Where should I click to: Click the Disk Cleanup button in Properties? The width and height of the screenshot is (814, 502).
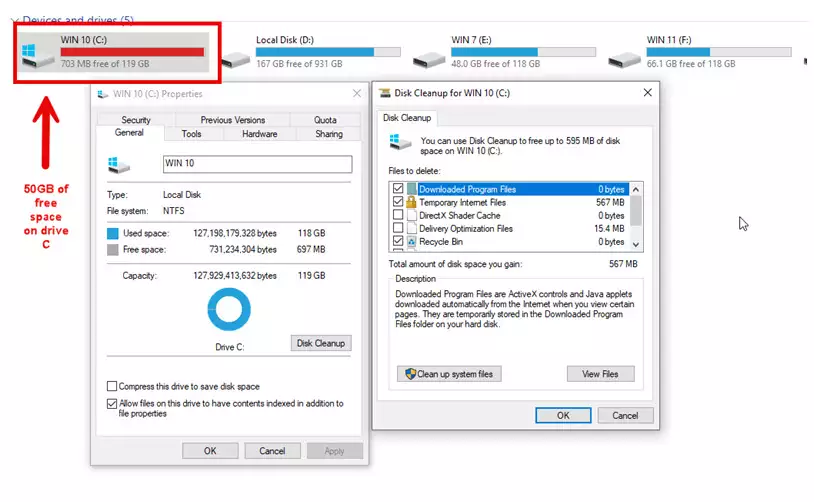click(321, 343)
